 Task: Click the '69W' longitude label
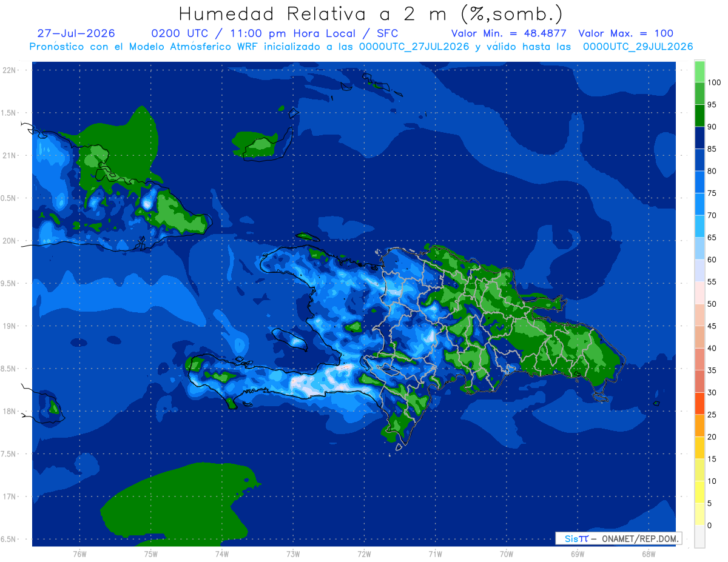pyautogui.click(x=578, y=554)
